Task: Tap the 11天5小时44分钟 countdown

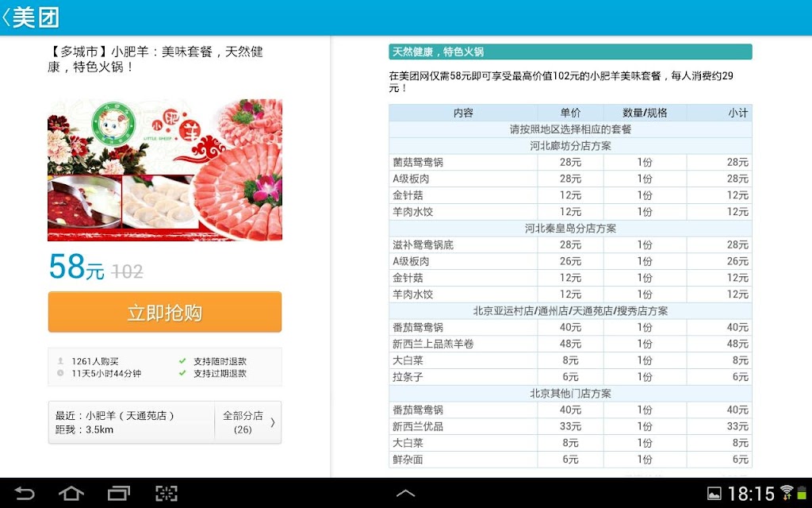Action: tap(106, 373)
